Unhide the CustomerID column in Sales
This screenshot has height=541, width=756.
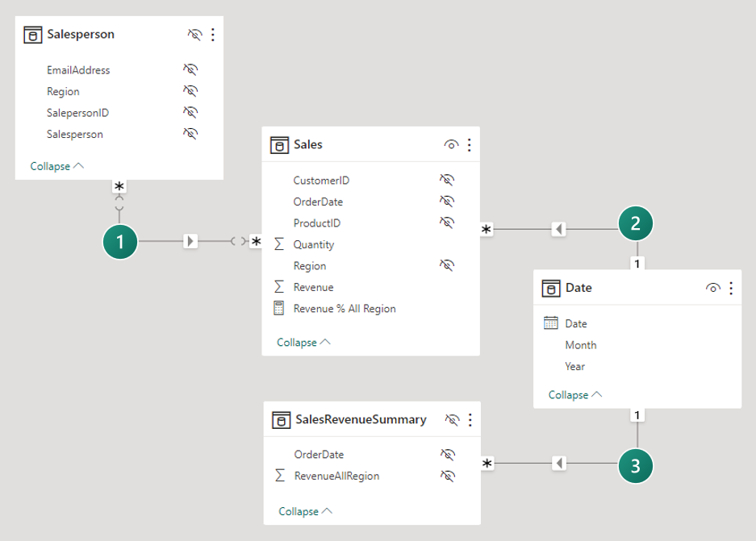click(447, 180)
